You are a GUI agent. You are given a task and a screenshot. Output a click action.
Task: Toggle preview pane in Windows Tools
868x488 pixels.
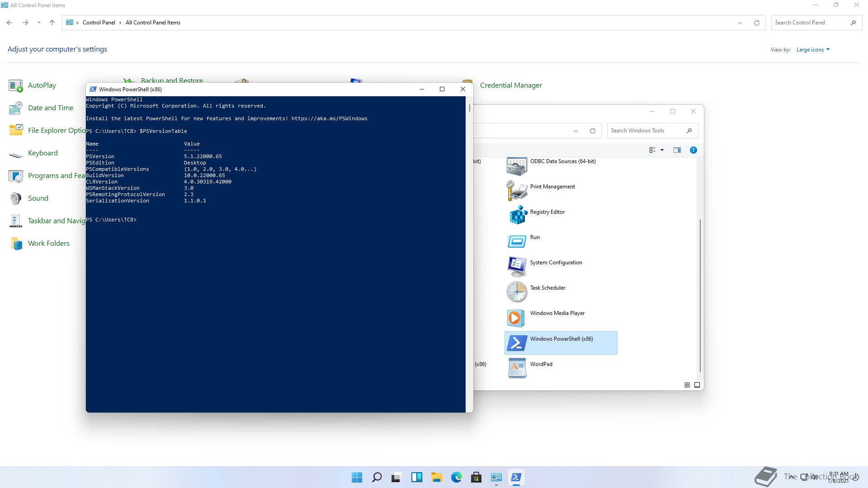pos(677,150)
